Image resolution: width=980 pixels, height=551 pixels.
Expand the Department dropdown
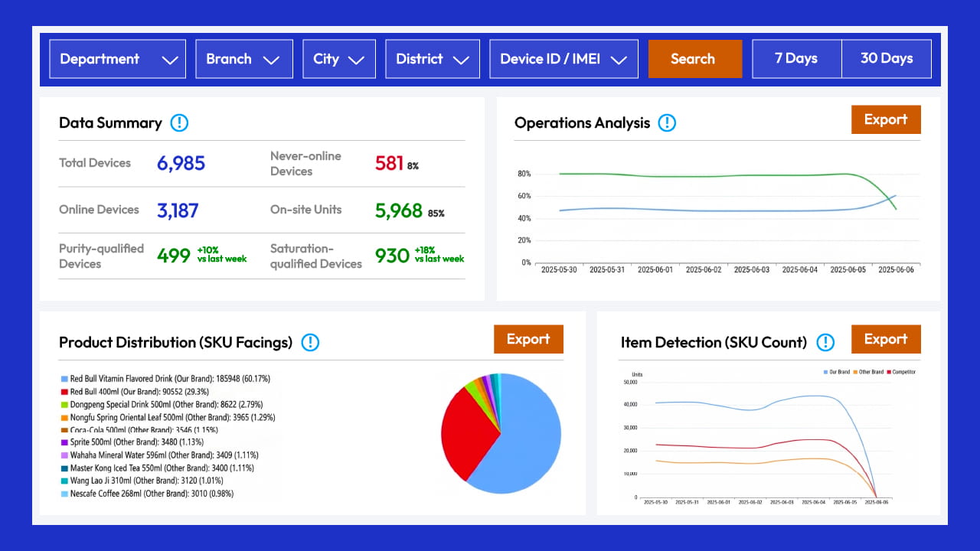(118, 59)
